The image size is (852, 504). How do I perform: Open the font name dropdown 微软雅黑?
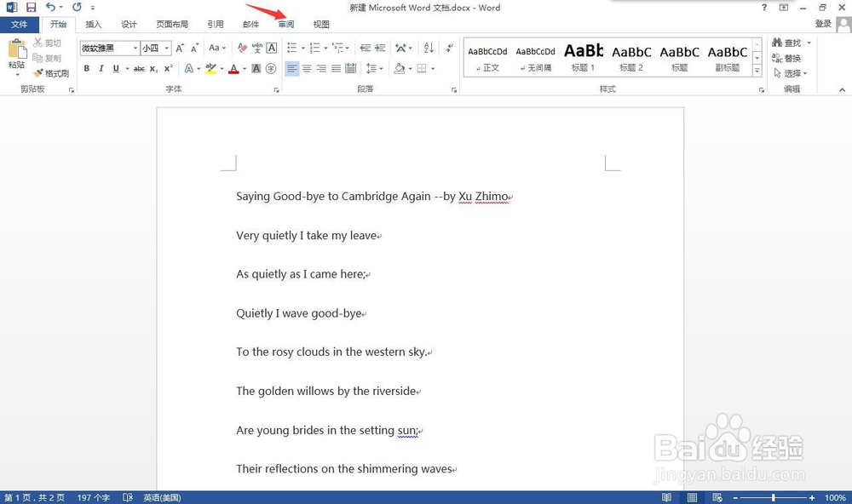click(x=135, y=48)
